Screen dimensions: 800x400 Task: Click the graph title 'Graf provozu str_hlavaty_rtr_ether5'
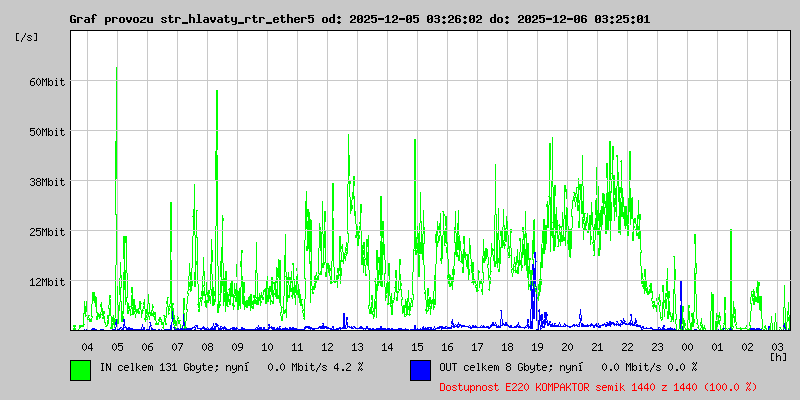click(x=193, y=19)
